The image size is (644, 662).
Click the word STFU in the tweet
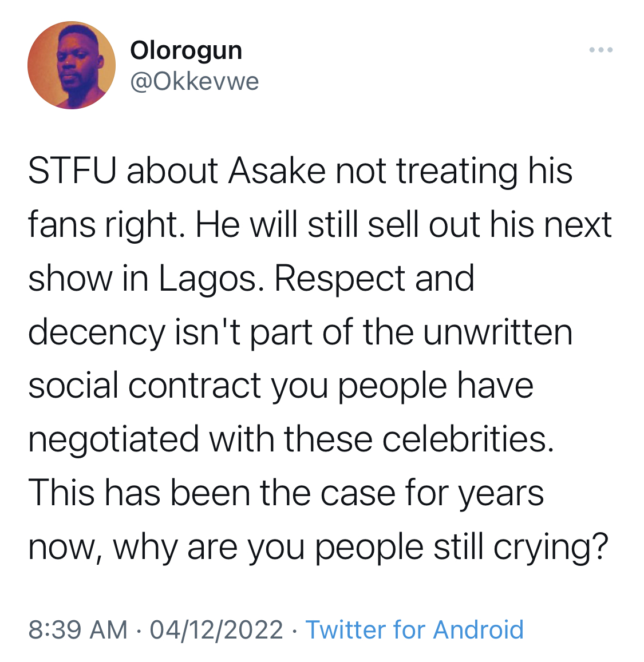click(72, 172)
